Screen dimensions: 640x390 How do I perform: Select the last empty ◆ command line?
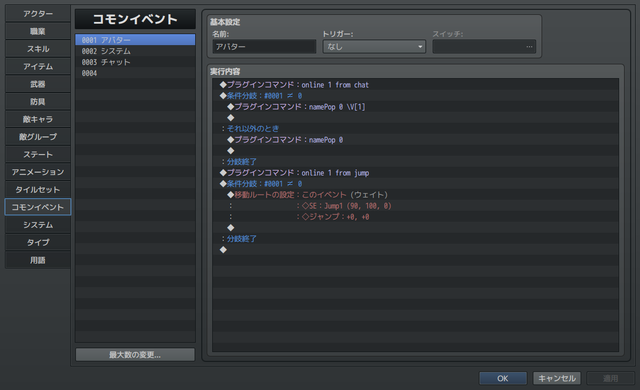click(416, 250)
